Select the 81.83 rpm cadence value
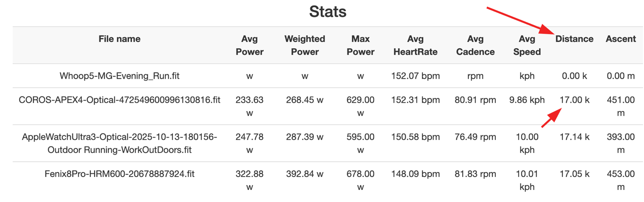This screenshot has width=644, height=202. point(475,174)
